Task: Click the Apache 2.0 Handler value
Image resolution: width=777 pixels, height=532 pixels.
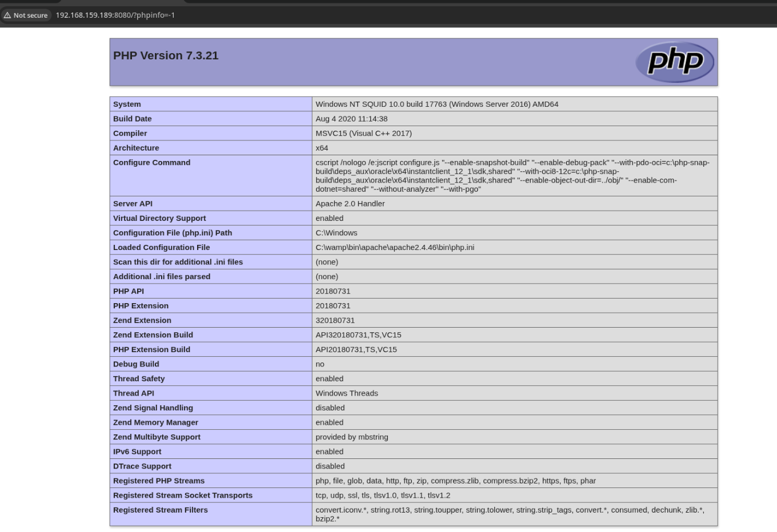Action: (x=350, y=203)
